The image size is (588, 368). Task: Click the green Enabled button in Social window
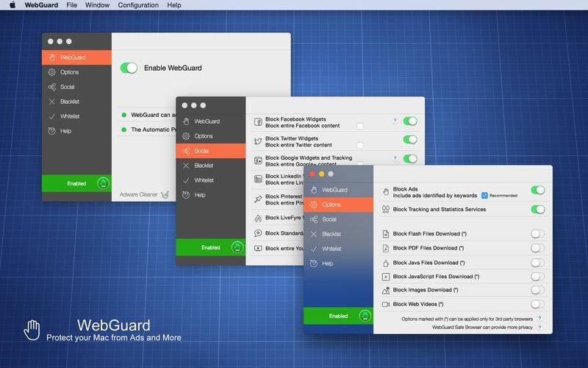tap(211, 247)
